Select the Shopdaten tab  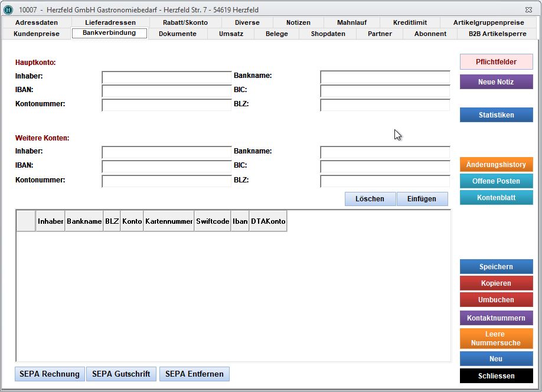coord(328,34)
